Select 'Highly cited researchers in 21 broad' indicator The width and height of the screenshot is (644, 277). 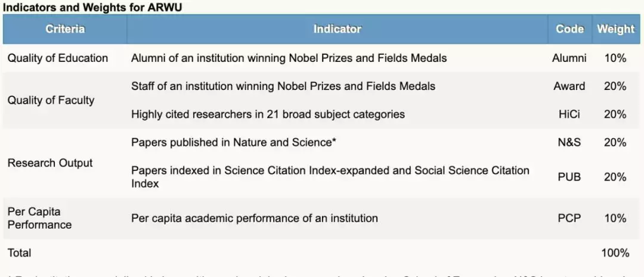268,114
